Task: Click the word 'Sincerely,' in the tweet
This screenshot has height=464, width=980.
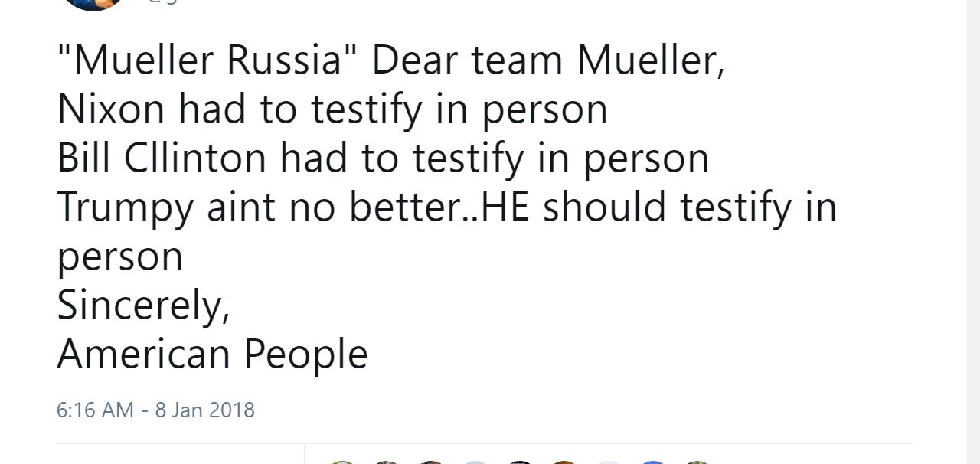Action: (x=143, y=306)
